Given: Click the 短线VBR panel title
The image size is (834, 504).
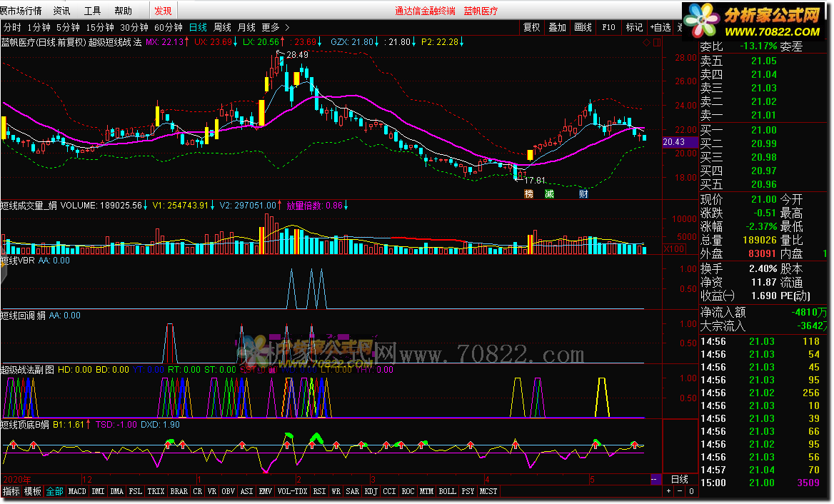Looking at the screenshot, I should click(x=18, y=261).
